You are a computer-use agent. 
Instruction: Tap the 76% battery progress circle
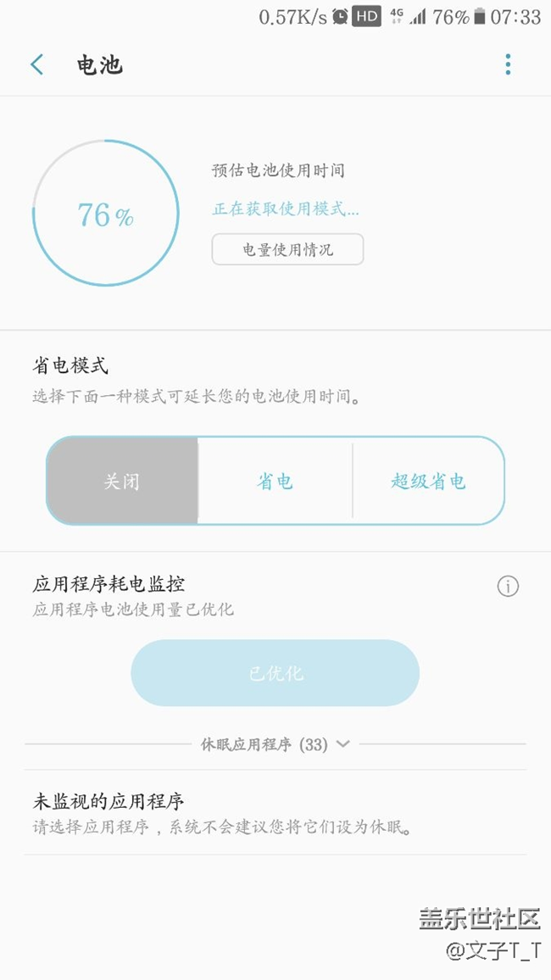tap(104, 213)
